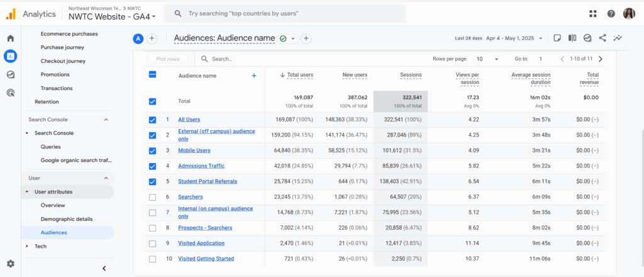Open the Google apps grid icon
Image resolution: width=644 pixels, height=277 pixels.
(x=592, y=14)
